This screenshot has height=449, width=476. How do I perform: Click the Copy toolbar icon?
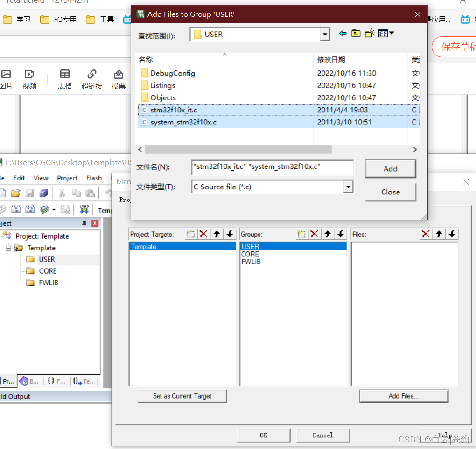[77, 193]
